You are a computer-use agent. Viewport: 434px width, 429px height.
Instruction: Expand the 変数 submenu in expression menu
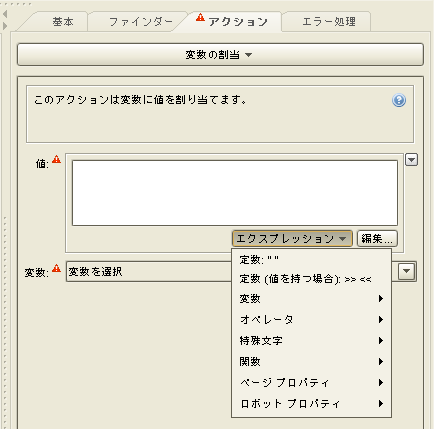coord(311,299)
